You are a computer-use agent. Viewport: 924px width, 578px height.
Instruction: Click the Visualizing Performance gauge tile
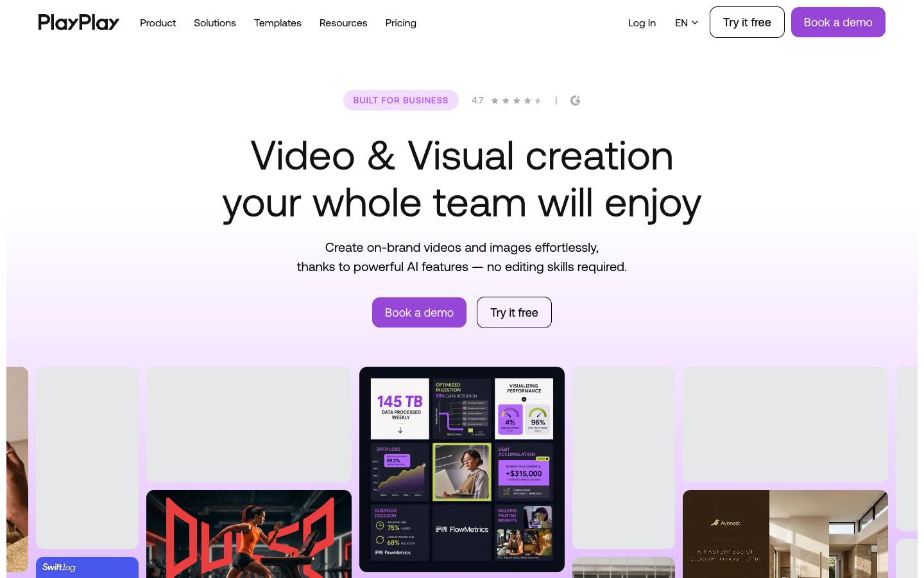pos(524,408)
